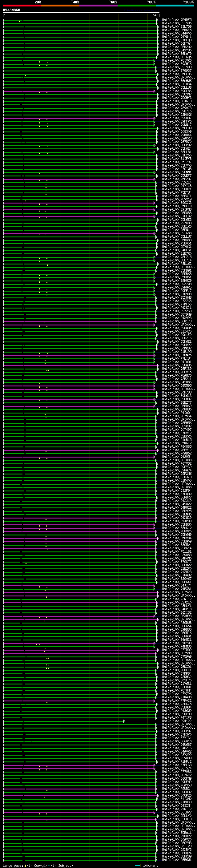Open hit UniRef100_A1ABL5
Screen dimensions: 197x868
177,440
